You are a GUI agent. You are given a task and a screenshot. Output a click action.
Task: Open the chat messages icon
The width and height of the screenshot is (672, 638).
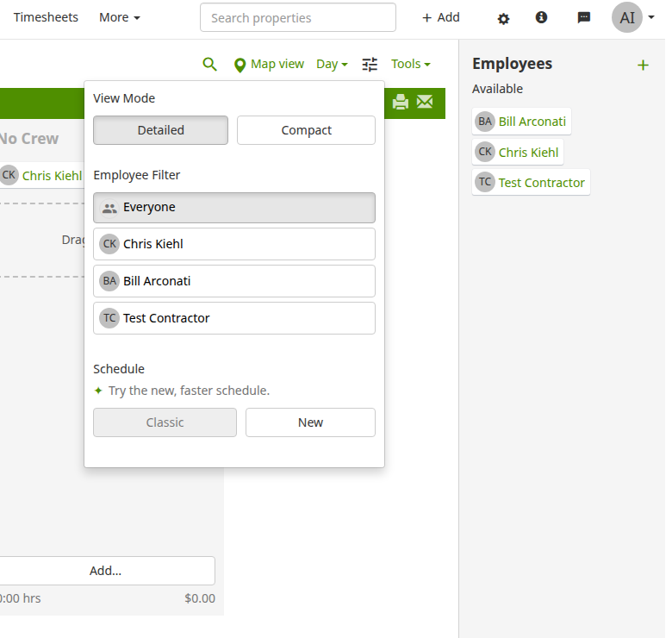coord(584,17)
